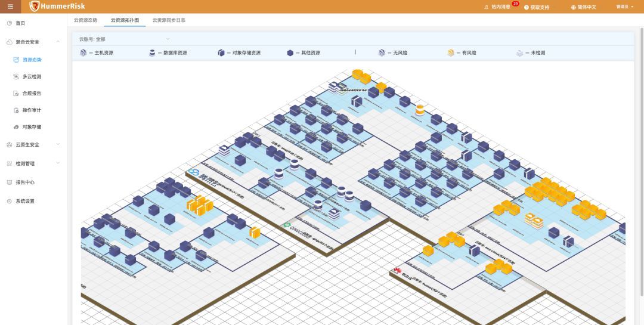Click the 合规报告 document icon

tap(16, 93)
